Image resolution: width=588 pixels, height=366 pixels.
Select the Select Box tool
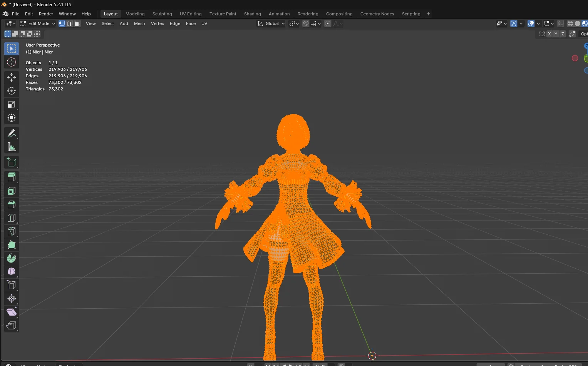pos(12,48)
